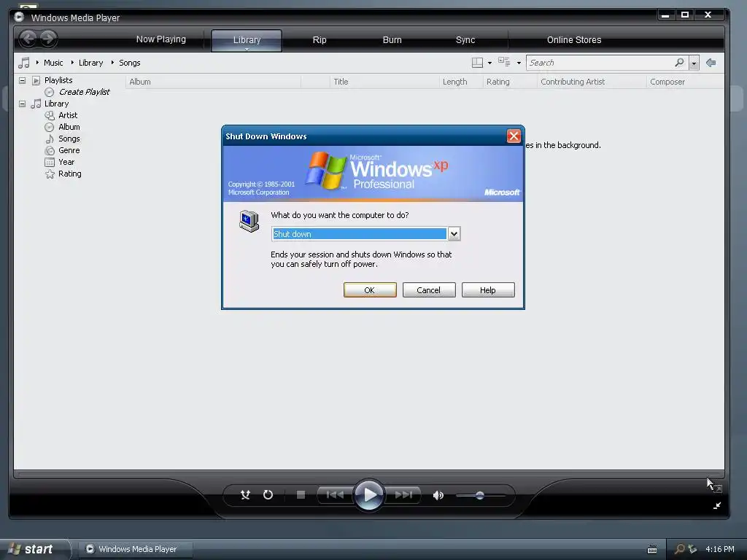Image resolution: width=747 pixels, height=560 pixels.
Task: Open the Online Stores tab
Action: click(x=573, y=40)
